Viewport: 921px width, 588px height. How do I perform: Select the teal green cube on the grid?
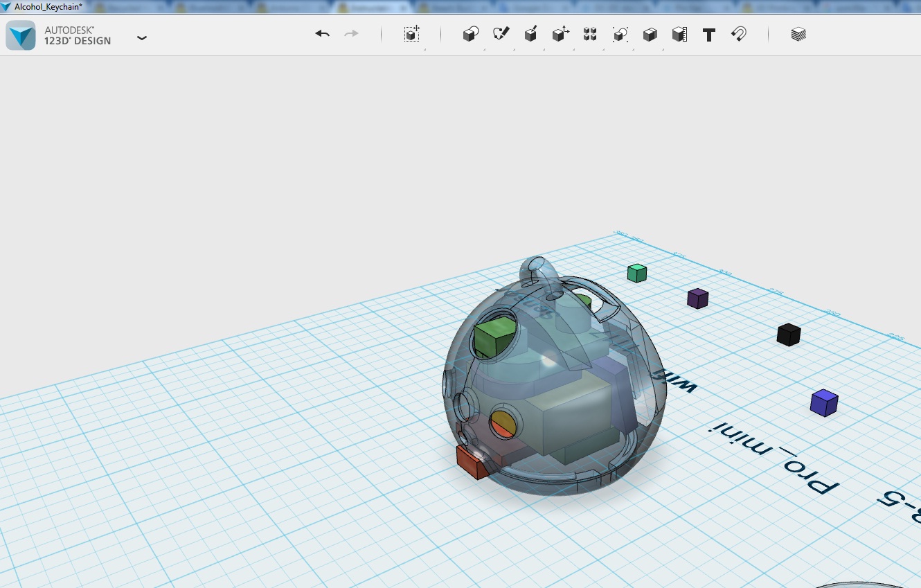pyautogui.click(x=637, y=273)
